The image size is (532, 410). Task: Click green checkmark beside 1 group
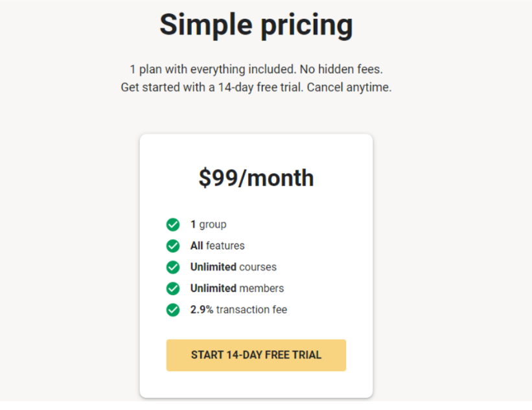click(173, 224)
